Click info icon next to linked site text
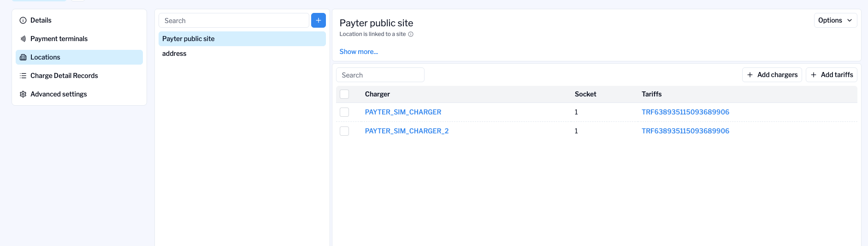This screenshot has height=246, width=868. [x=411, y=34]
